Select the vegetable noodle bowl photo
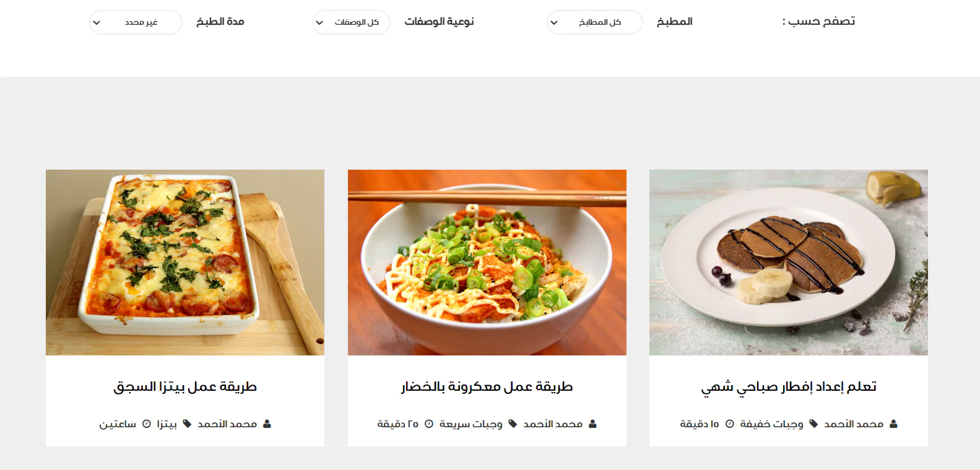This screenshot has width=980, height=470. click(x=487, y=263)
